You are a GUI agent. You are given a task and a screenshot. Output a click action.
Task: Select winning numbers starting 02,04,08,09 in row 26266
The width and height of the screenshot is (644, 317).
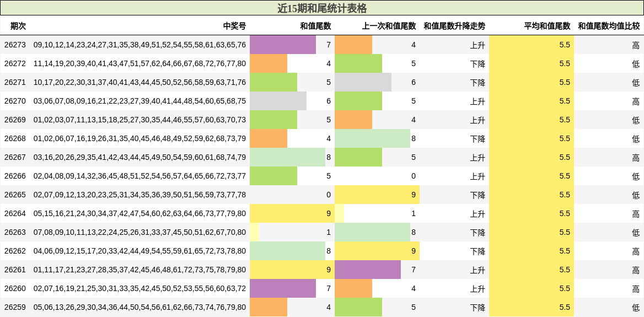pos(139,176)
